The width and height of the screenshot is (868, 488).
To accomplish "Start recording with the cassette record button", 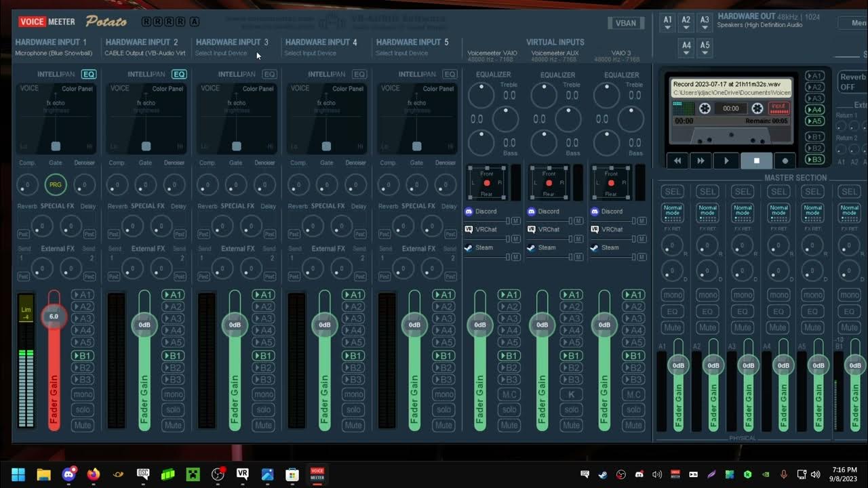I will coord(785,161).
